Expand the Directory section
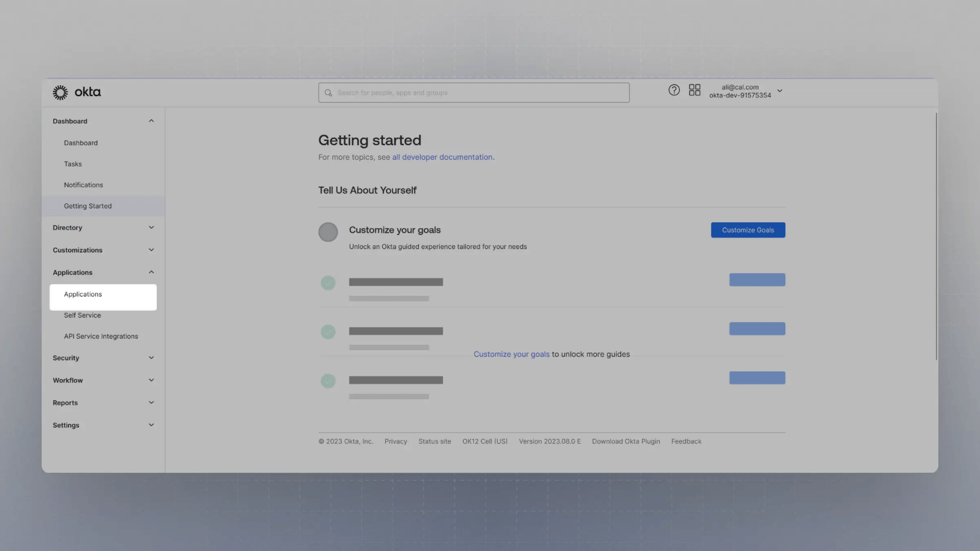Screen dimensions: 980x551 click(x=103, y=228)
